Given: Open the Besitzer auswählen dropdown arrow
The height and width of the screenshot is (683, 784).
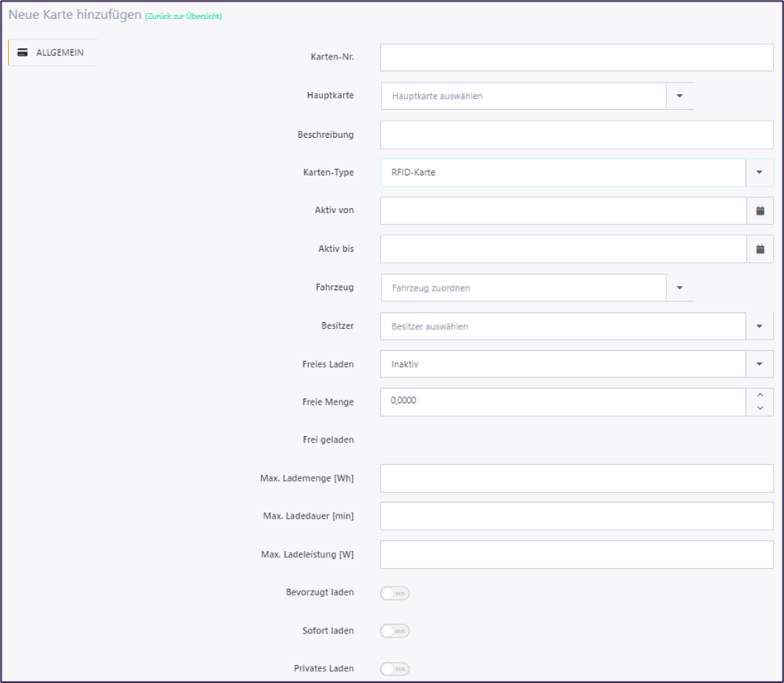Looking at the screenshot, I should pyautogui.click(x=759, y=326).
